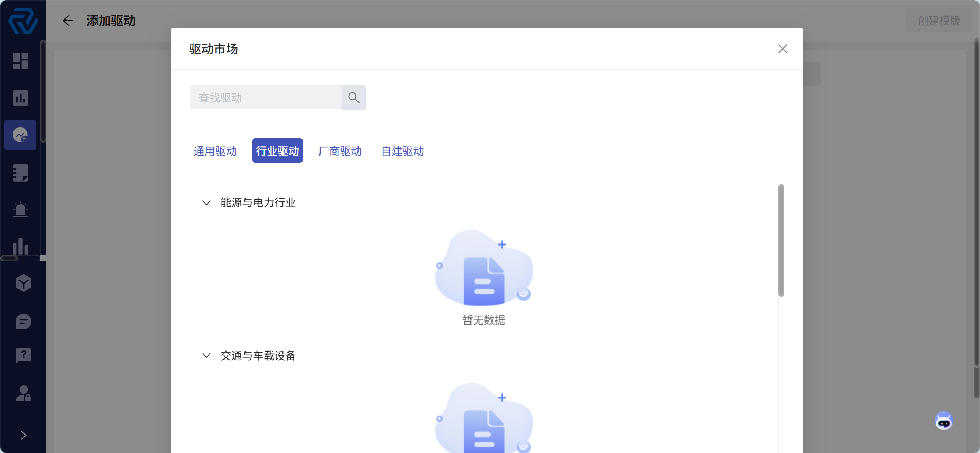Open the alarm siren icon in sidebar
The image size is (980, 453).
click(21, 210)
